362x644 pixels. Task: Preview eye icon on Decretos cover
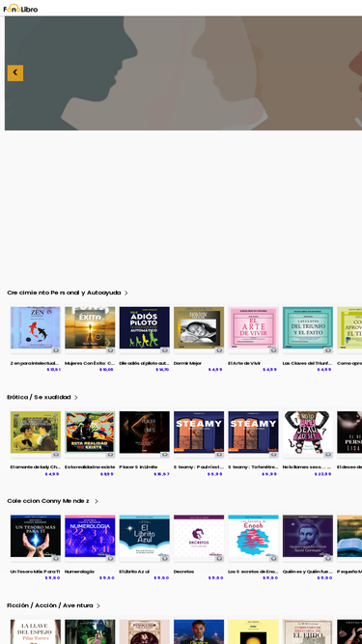[x=219, y=559]
